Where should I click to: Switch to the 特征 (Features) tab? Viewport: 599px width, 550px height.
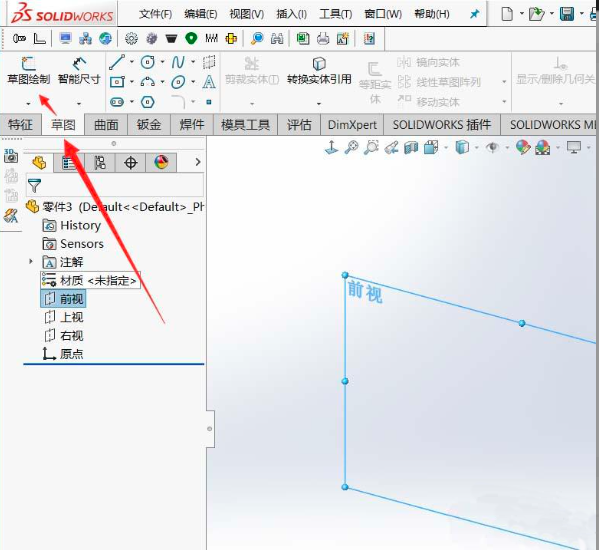click(20, 125)
